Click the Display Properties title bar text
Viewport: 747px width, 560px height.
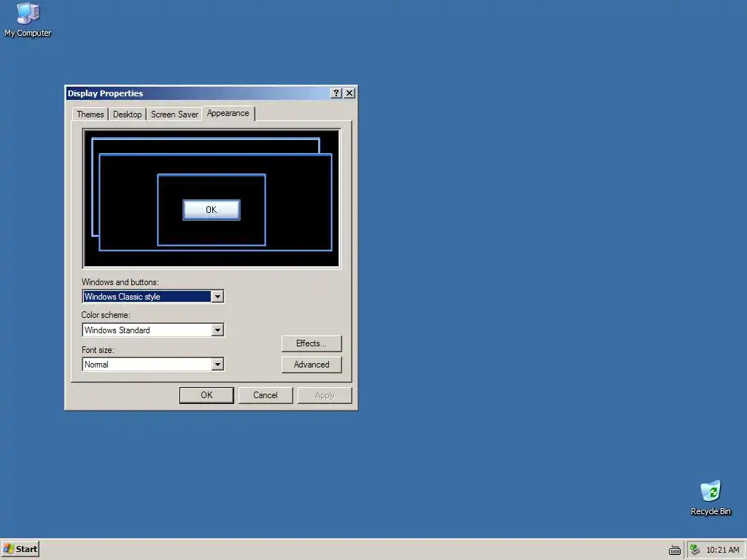105,93
